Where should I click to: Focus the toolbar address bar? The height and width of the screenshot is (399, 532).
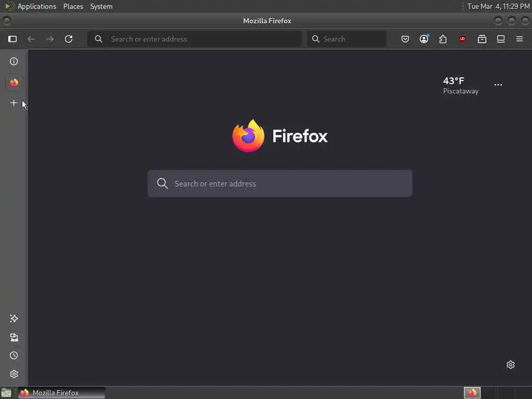[195, 39]
